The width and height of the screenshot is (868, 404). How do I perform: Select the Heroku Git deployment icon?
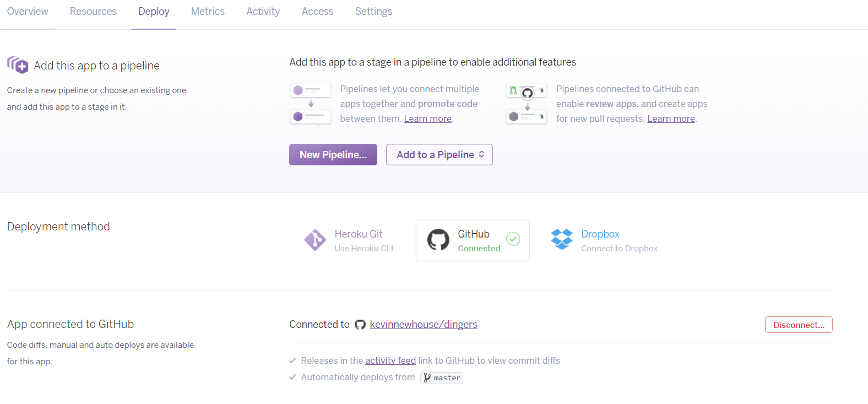[x=315, y=240]
